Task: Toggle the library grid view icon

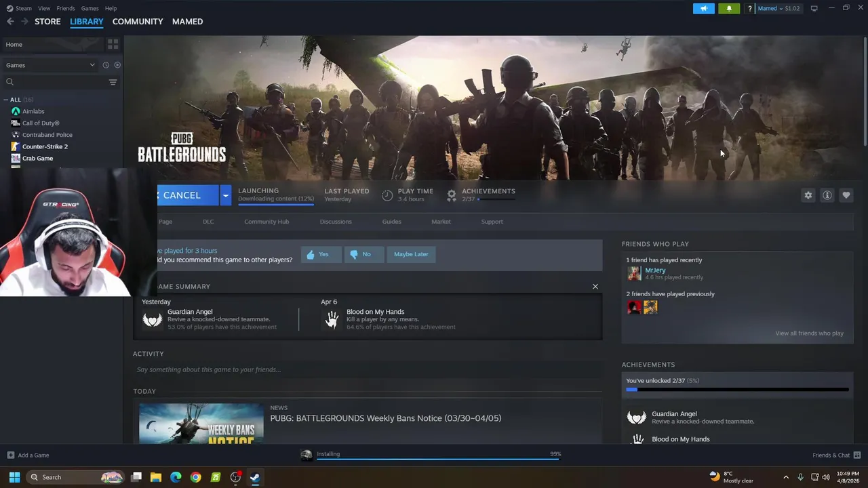Action: 113,44
